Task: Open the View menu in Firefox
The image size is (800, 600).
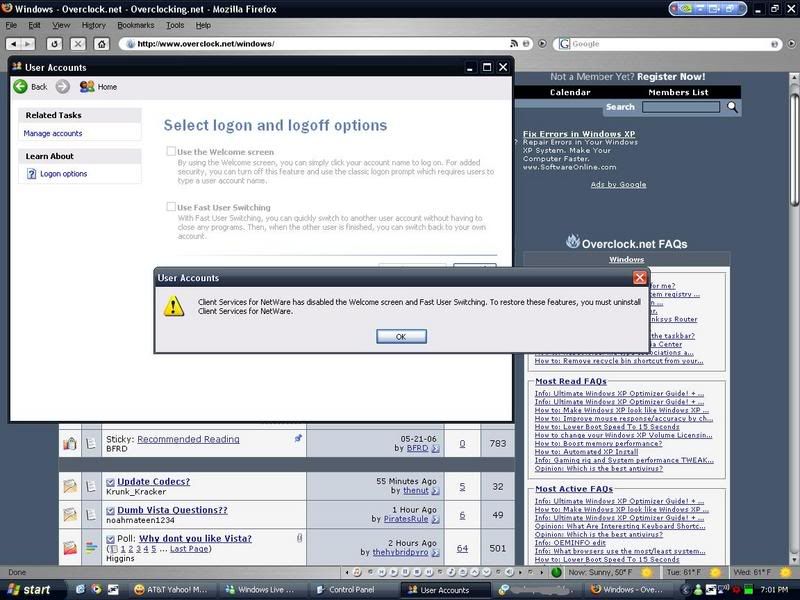Action: 61,25
